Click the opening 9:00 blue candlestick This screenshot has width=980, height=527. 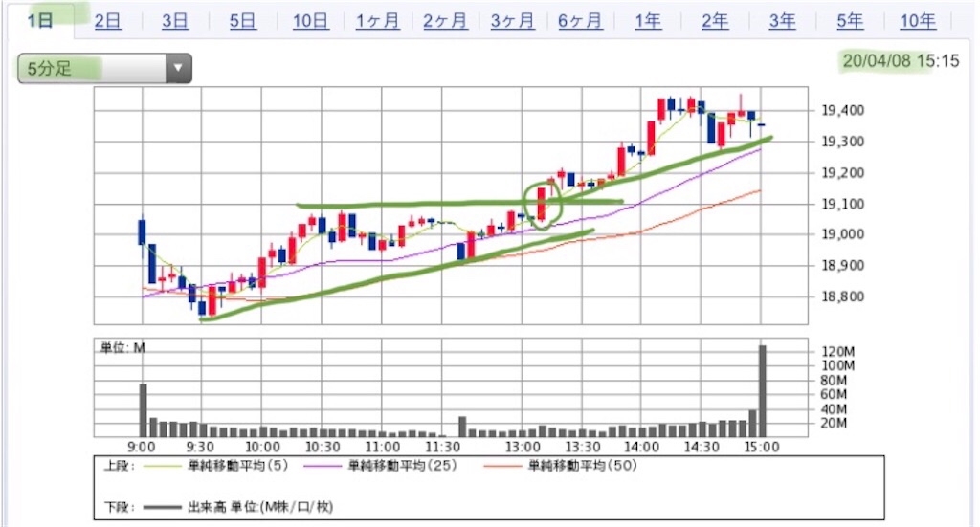tap(142, 231)
